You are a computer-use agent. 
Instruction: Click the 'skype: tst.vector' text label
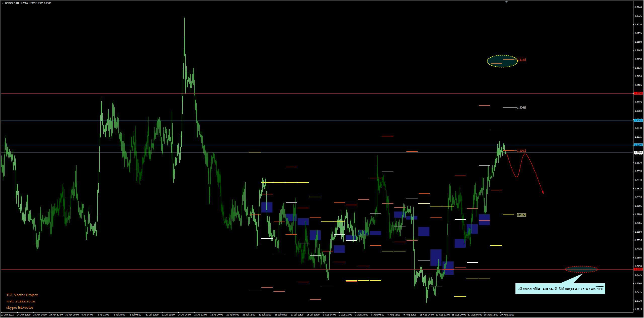click(20, 307)
